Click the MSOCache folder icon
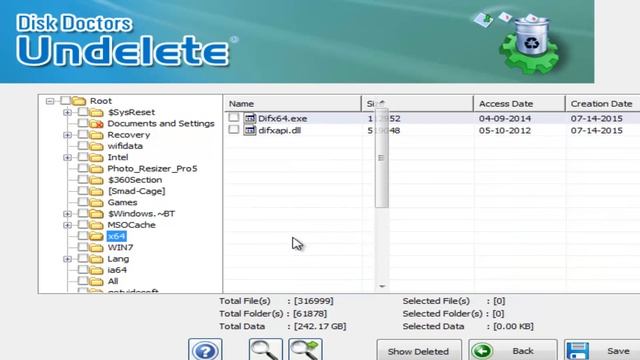The height and width of the screenshot is (360, 640). (x=97, y=225)
